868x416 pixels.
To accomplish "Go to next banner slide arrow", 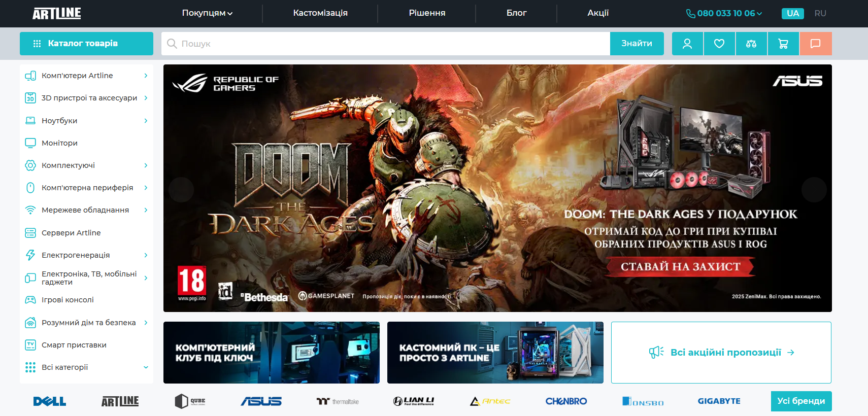I will click(814, 190).
